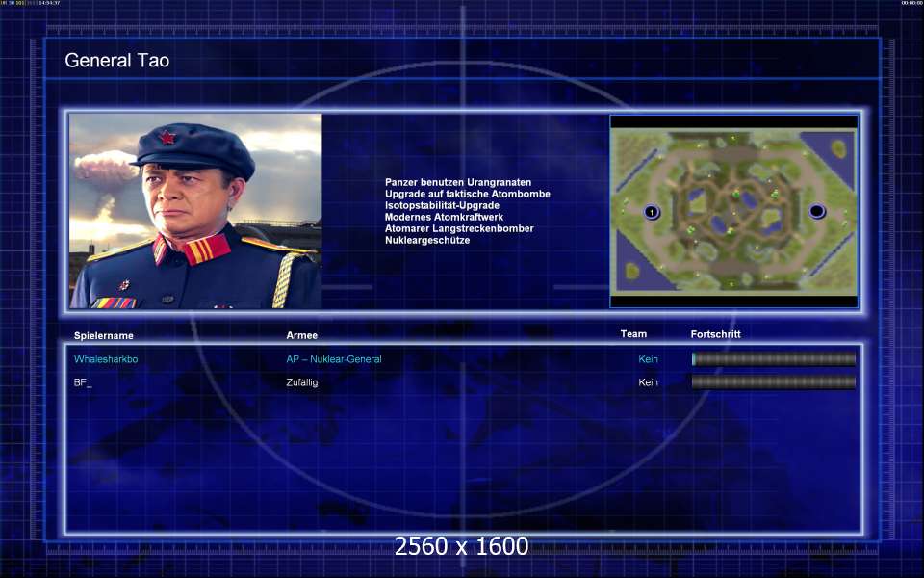Viewport: 924px width, 578px height.
Task: Click the map preview thumbnail
Action: [x=733, y=211]
